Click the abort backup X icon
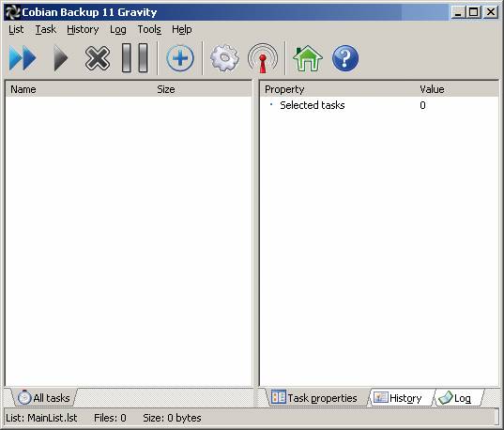Screen dimensions: 504x430 98,58
